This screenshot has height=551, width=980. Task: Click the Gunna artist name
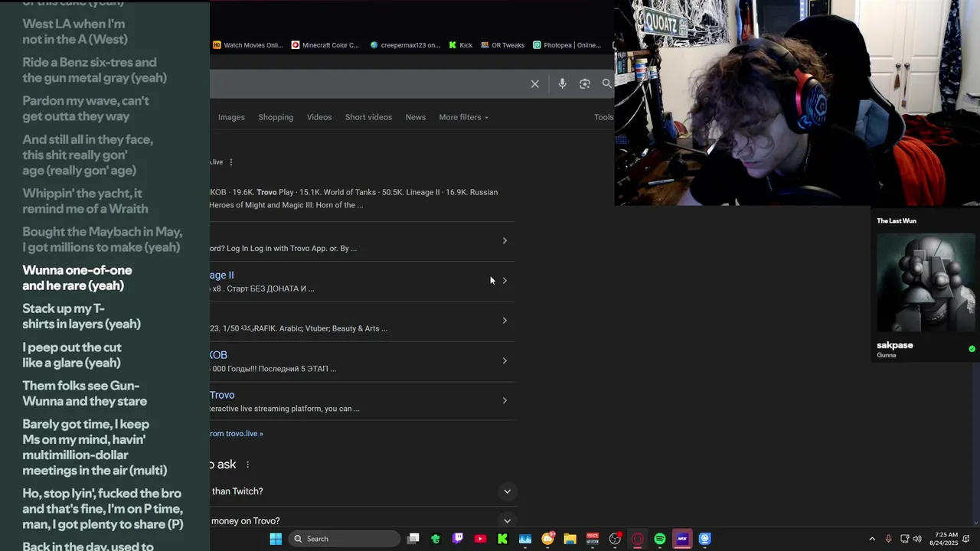point(887,355)
